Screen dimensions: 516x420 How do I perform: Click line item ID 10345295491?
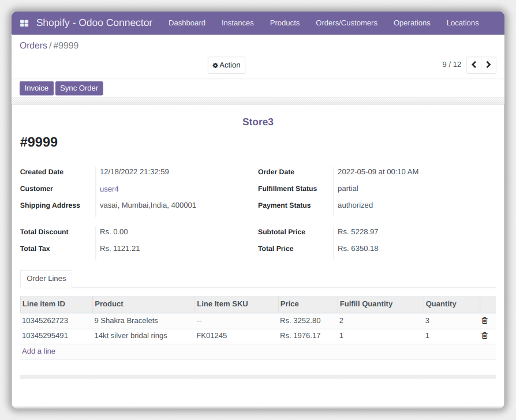coord(45,336)
